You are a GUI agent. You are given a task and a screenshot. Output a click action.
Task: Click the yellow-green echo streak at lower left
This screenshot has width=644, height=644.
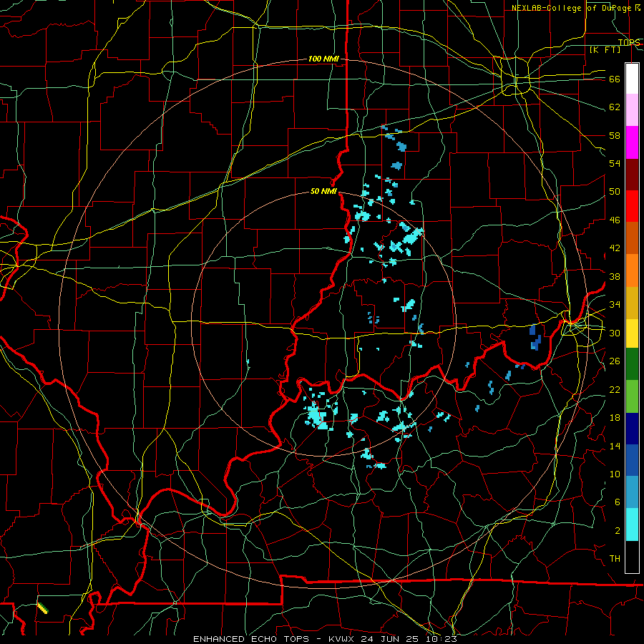(43, 608)
